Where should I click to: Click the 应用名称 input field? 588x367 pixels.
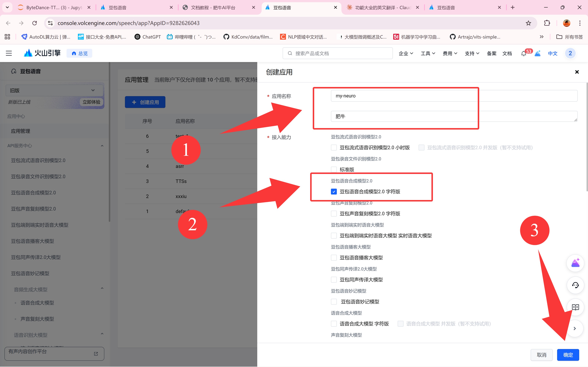[x=454, y=96]
